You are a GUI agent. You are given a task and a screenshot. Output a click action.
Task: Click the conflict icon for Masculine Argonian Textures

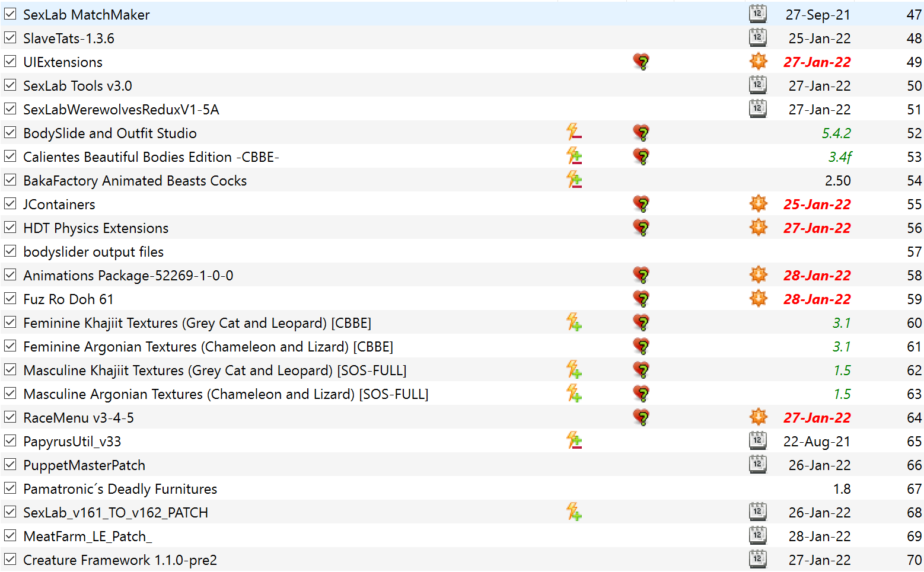573,392
